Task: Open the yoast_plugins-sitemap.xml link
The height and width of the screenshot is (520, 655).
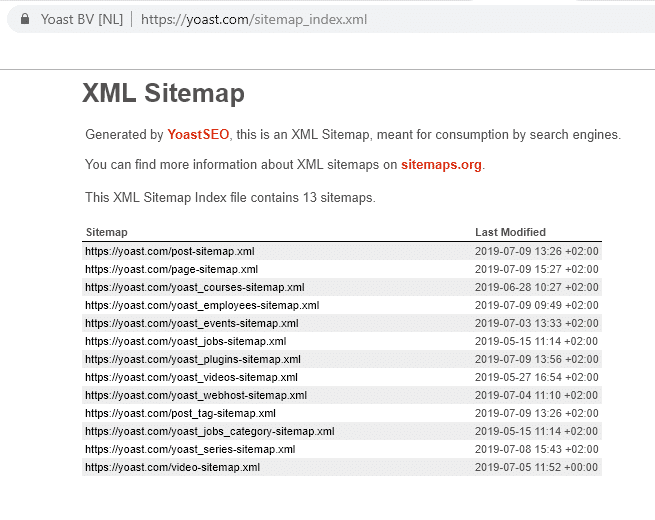Action: click(193, 359)
